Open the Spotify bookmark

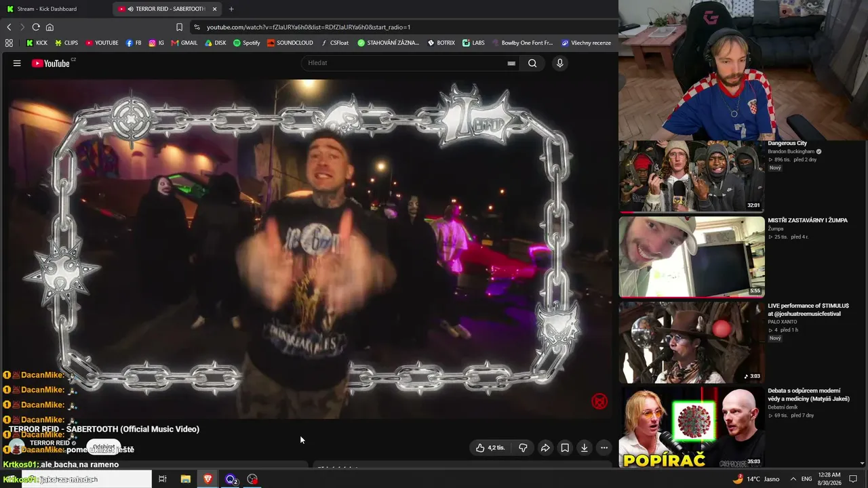[x=247, y=43]
